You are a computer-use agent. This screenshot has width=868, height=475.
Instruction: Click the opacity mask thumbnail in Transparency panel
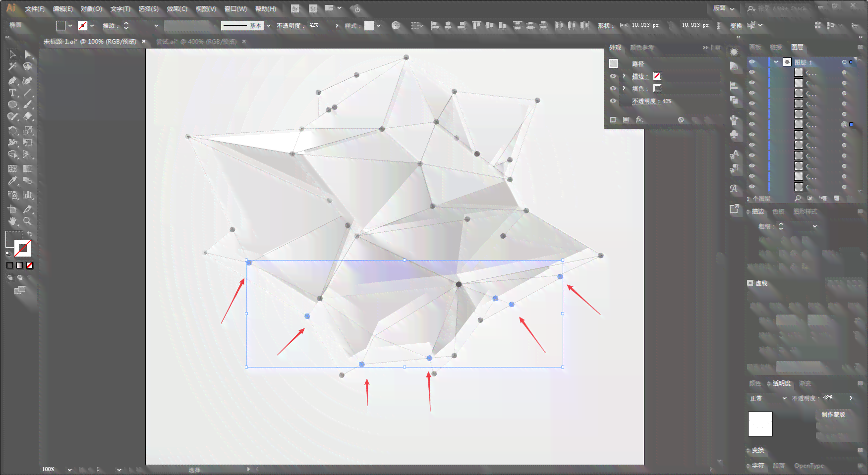[760, 424]
